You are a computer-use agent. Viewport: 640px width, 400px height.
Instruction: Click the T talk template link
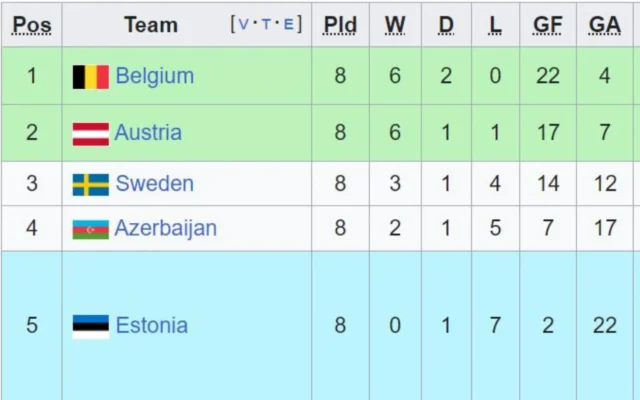266,24
